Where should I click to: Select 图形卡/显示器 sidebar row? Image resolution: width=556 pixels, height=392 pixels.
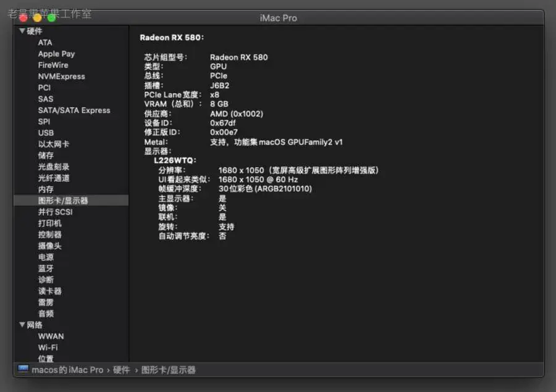[71, 200]
